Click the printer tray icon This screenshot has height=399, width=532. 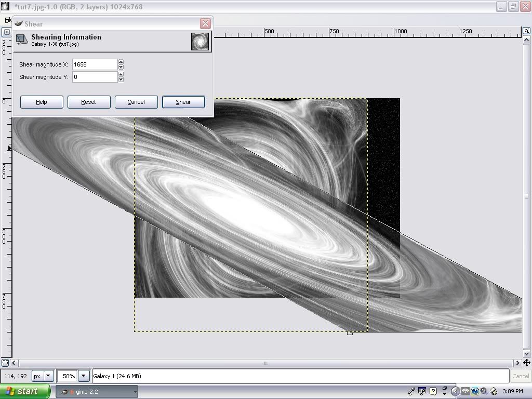tap(494, 391)
